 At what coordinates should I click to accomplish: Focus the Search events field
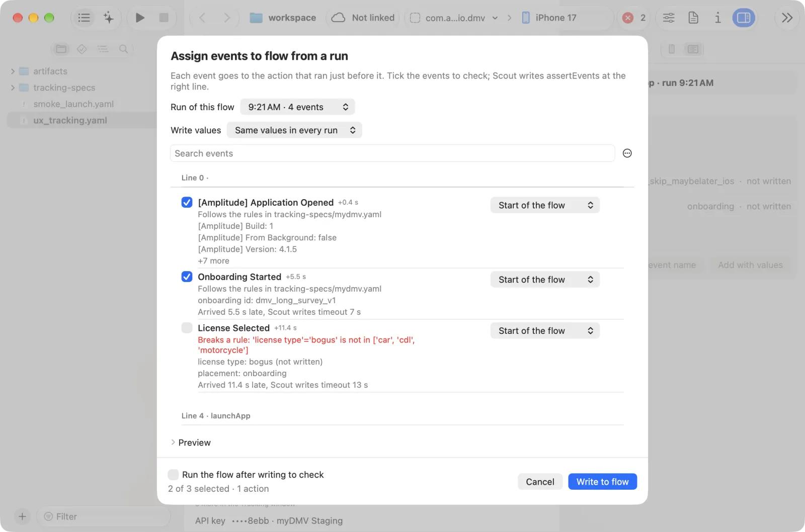pos(392,153)
